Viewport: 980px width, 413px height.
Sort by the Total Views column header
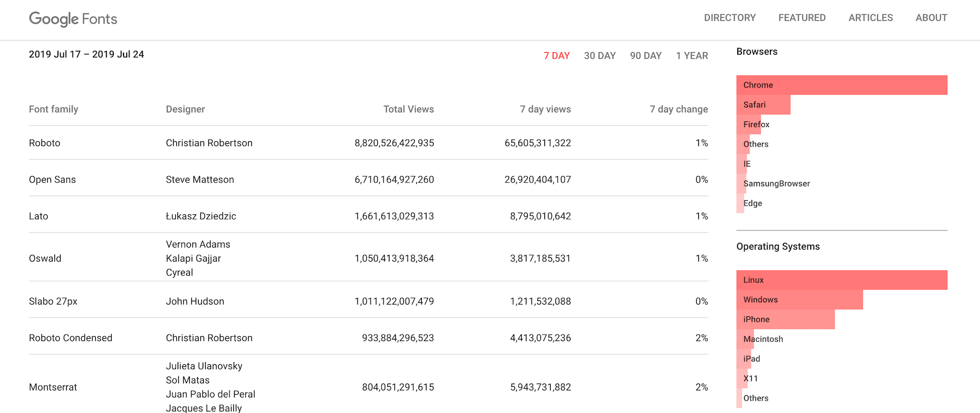coord(408,109)
